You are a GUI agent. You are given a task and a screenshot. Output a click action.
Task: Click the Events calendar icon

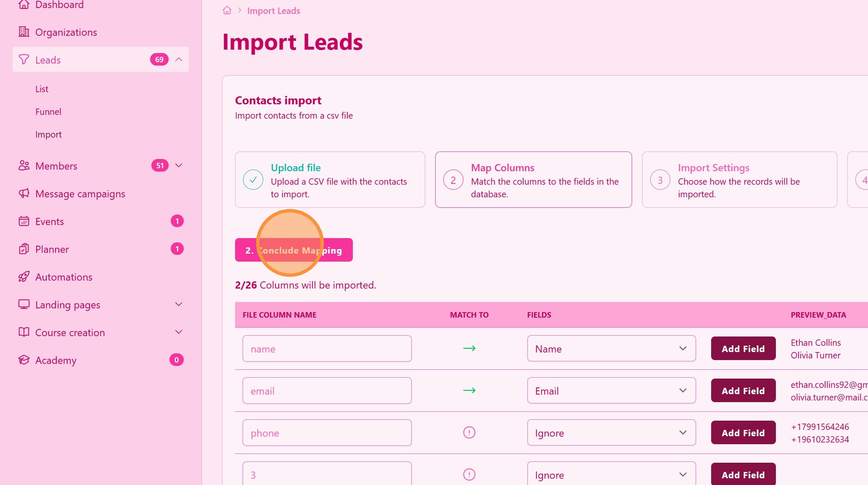[x=24, y=221]
